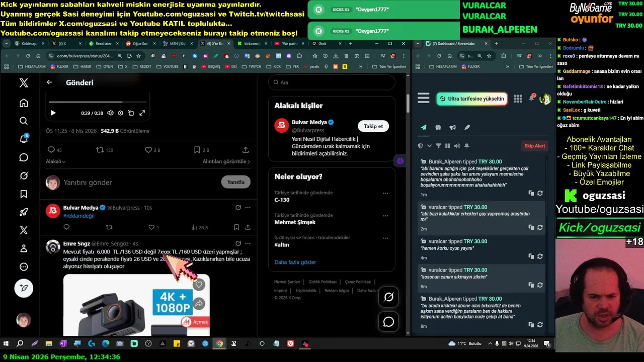
Task: Enter video fullscreen mode
Action: coord(142,113)
